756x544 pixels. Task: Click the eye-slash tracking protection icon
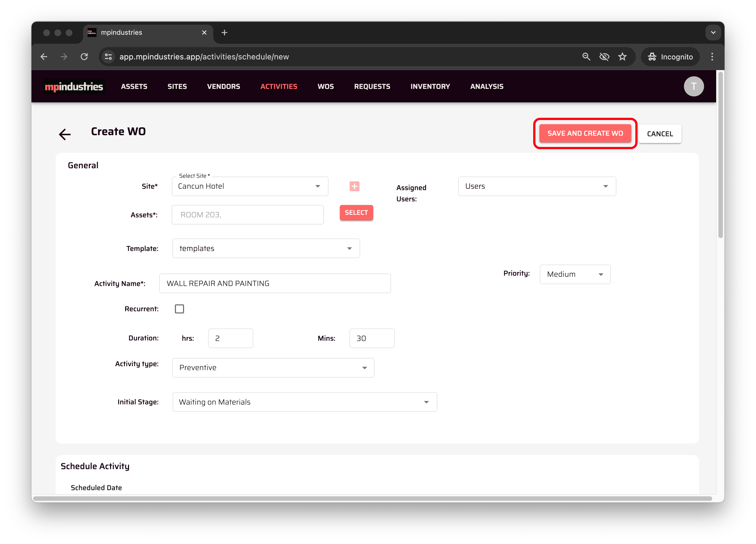[x=604, y=57]
